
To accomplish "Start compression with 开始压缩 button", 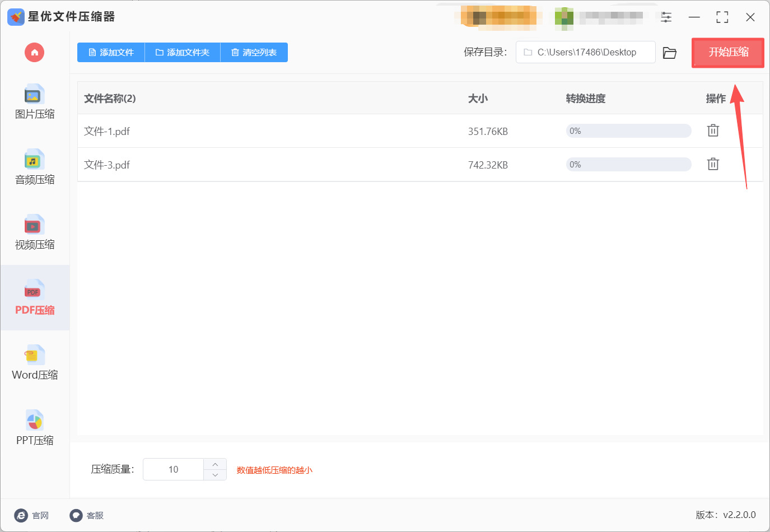I will (x=728, y=53).
